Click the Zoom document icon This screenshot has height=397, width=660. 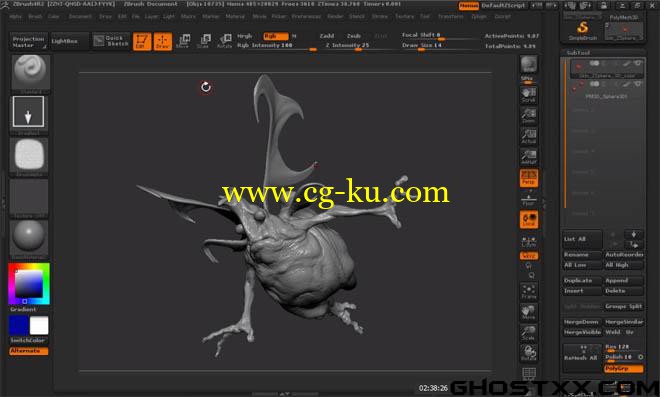pos(529,115)
